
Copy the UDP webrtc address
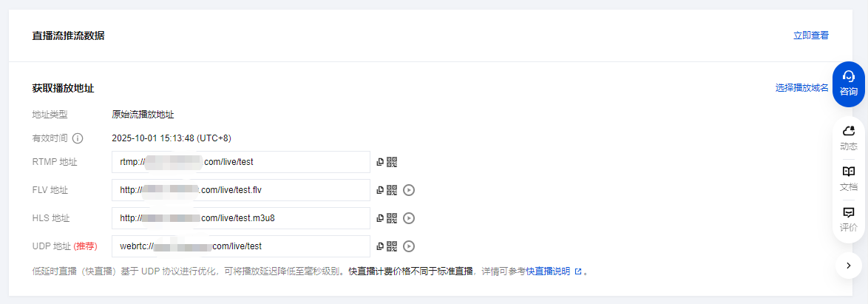[x=380, y=246]
